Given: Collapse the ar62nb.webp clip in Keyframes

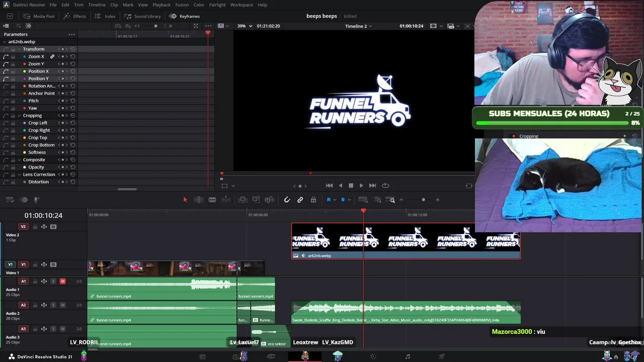Looking at the screenshot, I should pos(5,42).
